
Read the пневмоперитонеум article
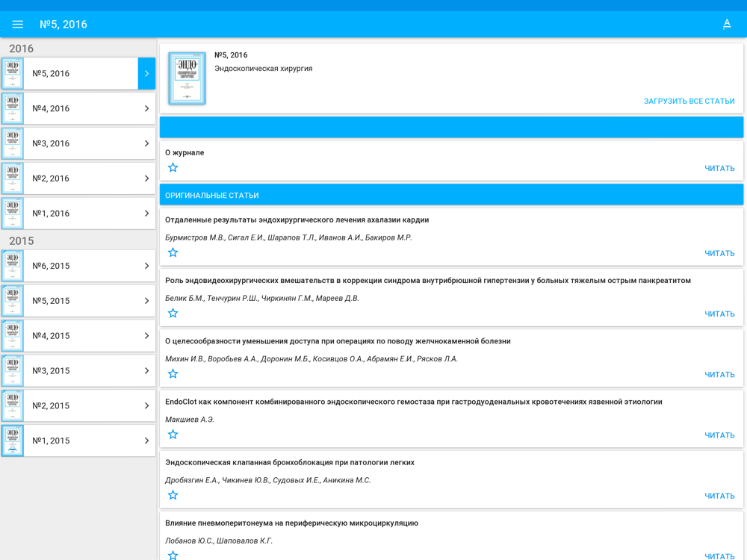719,556
